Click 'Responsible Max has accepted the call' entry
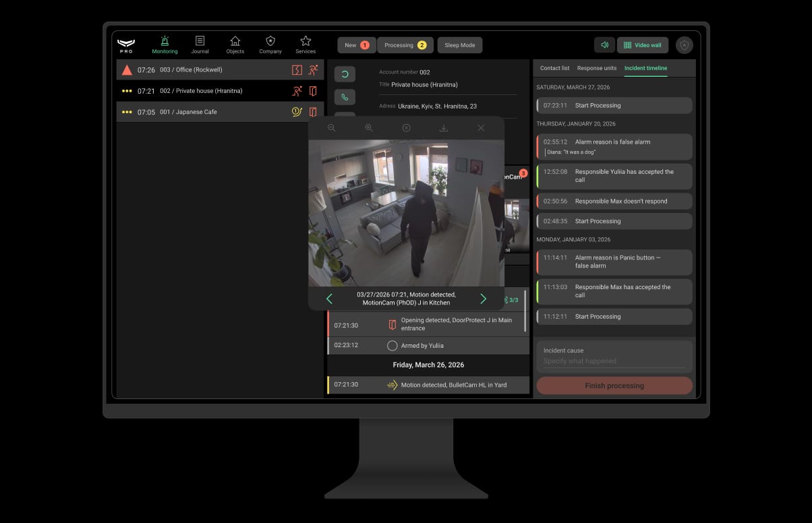 [614, 291]
